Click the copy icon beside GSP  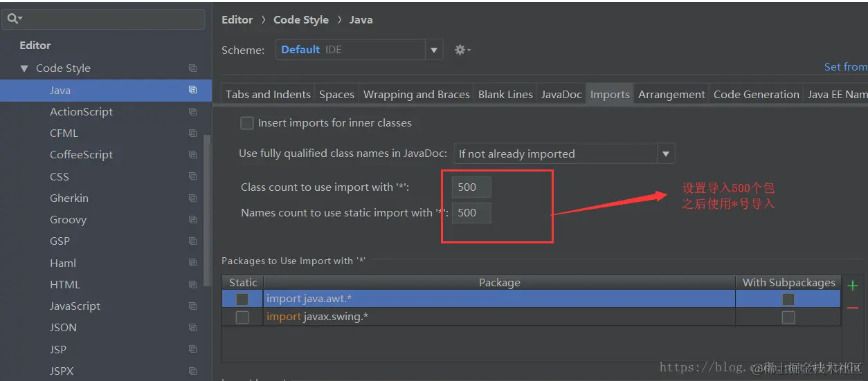pos(192,241)
